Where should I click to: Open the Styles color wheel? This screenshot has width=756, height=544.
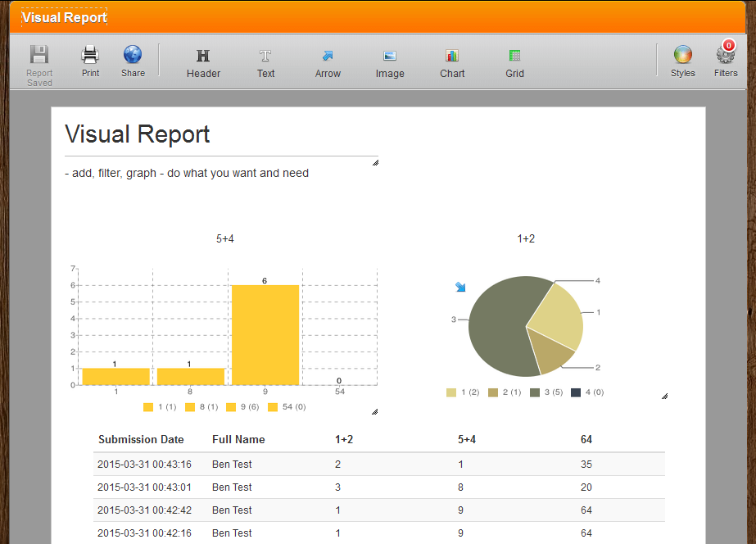click(x=682, y=56)
